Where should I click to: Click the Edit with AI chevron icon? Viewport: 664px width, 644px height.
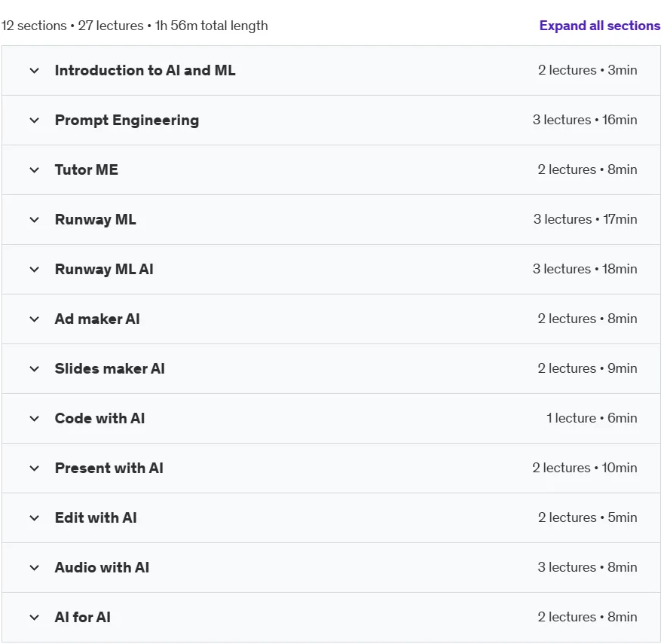(x=35, y=518)
